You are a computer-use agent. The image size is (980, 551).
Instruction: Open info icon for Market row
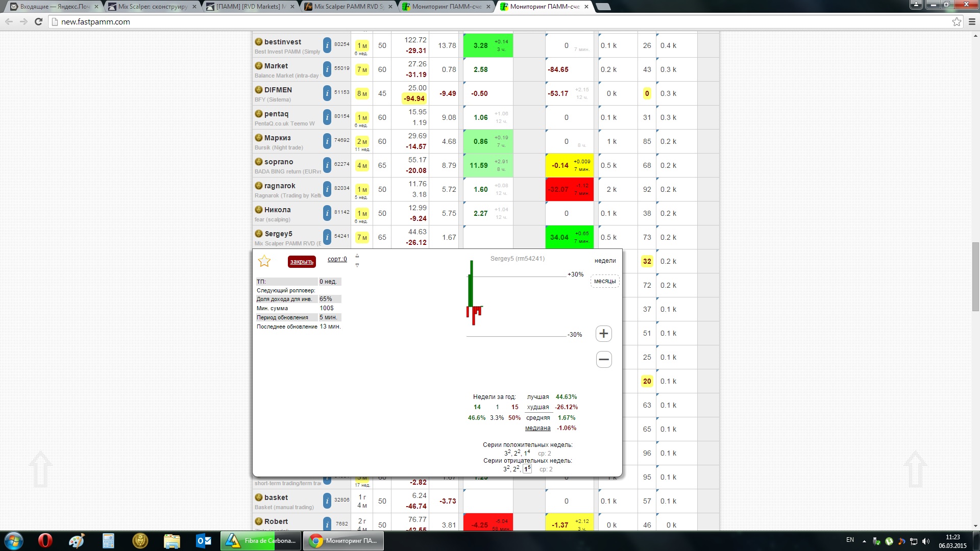point(327,69)
